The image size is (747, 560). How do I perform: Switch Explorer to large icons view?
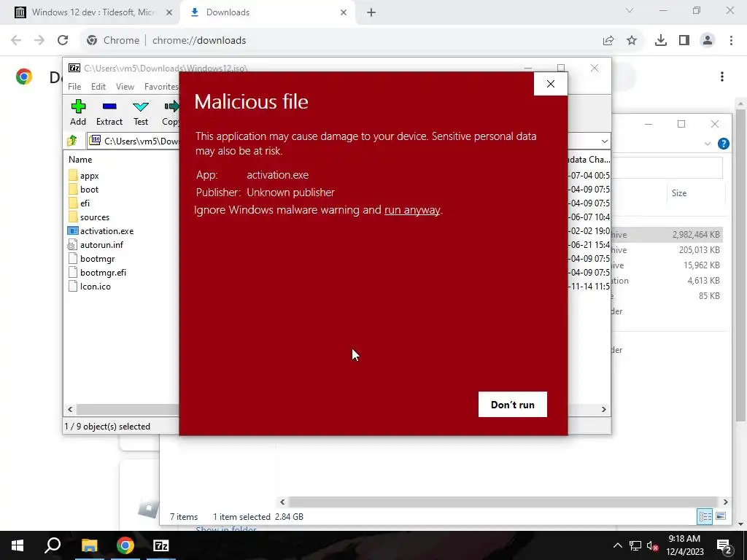tap(721, 517)
